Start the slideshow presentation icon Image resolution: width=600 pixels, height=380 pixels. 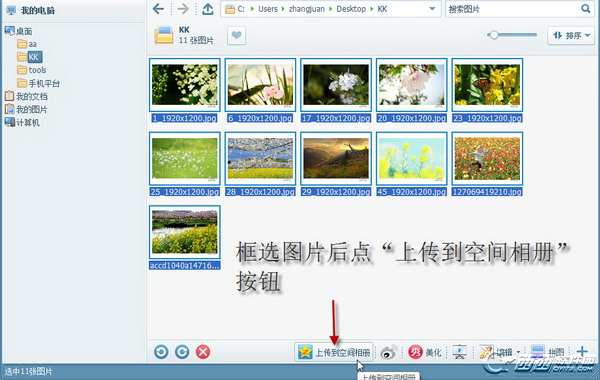[459, 352]
